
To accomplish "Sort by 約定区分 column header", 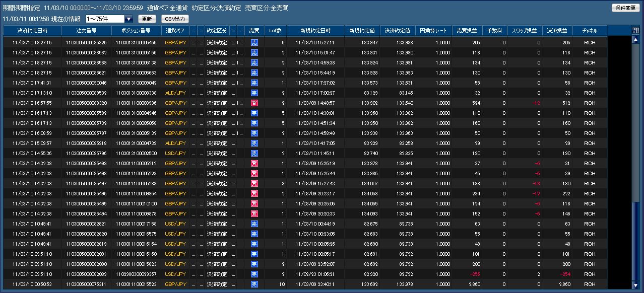I will coord(217,31).
